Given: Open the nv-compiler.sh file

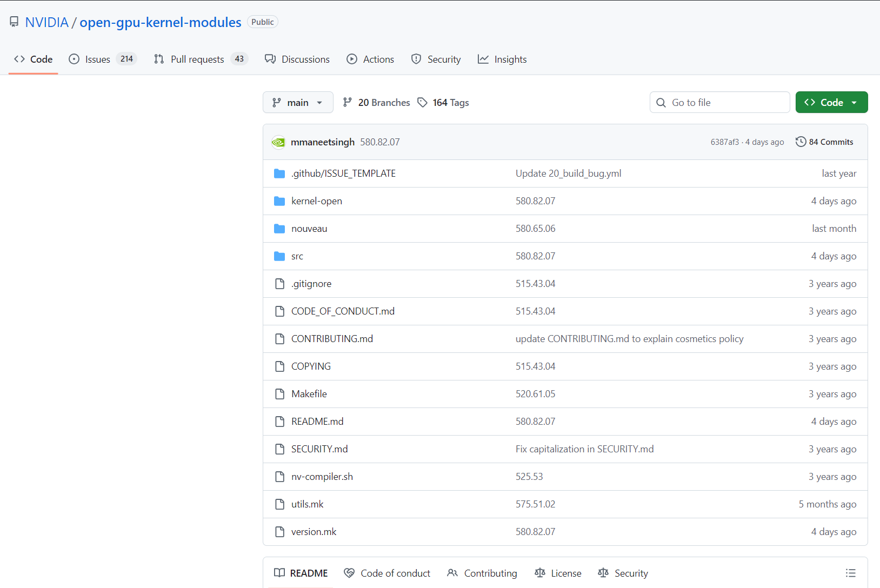Looking at the screenshot, I should tap(322, 476).
